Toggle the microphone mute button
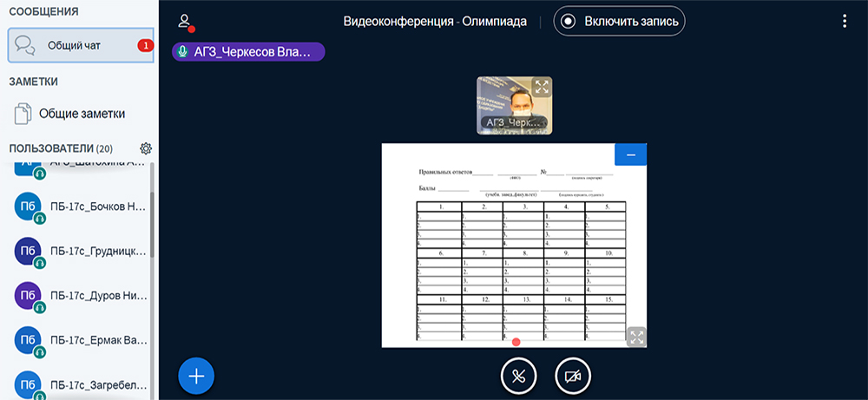This screenshot has width=868, height=400. tap(519, 376)
